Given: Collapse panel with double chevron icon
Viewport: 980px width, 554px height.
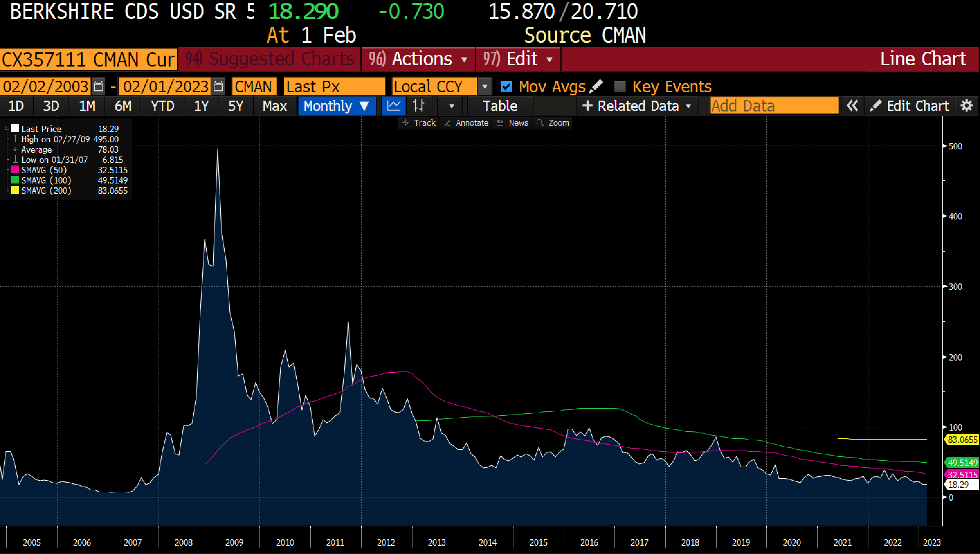Looking at the screenshot, I should pos(852,106).
